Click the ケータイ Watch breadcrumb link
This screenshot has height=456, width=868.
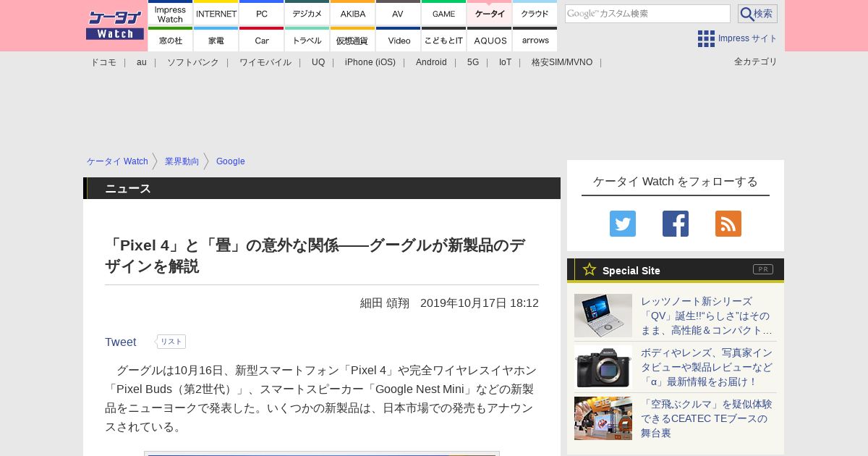(x=117, y=161)
